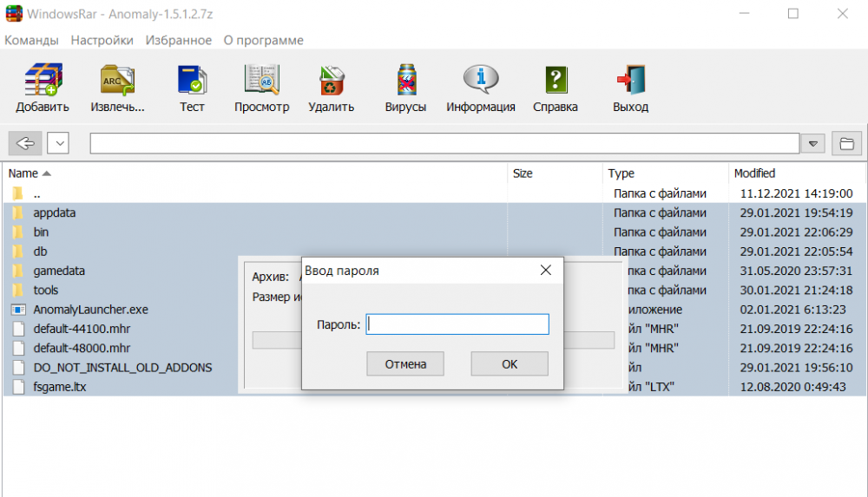The height and width of the screenshot is (497, 868).
Task: Select the tools folder icon
Action: point(17,290)
